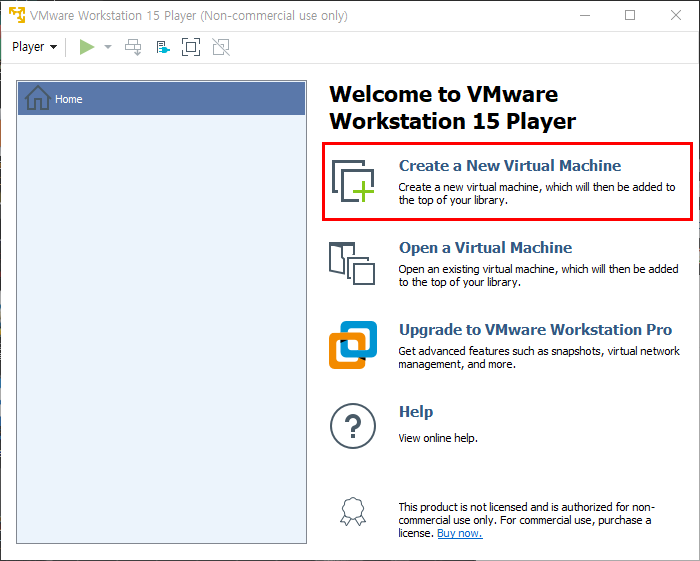
Task: Click the Send Ctrl+Alt+Del toolbar icon
Action: [x=133, y=47]
